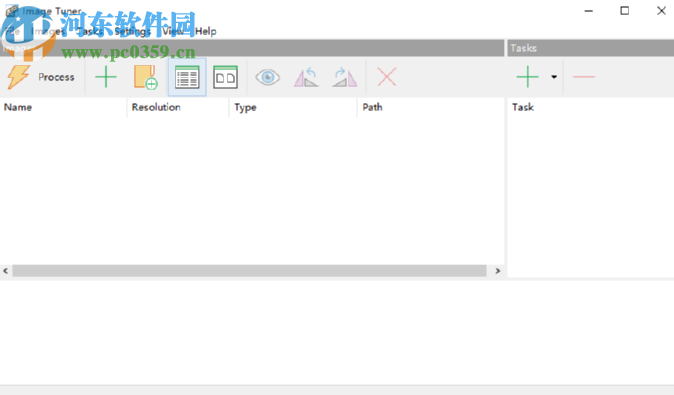Viewport: 674px width, 395px height.
Task: Open the View menu
Action: 173,31
